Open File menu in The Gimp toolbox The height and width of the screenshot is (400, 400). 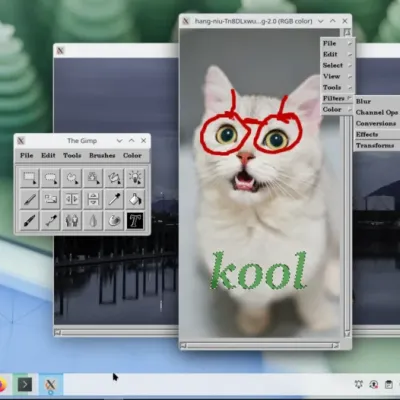coord(26,155)
